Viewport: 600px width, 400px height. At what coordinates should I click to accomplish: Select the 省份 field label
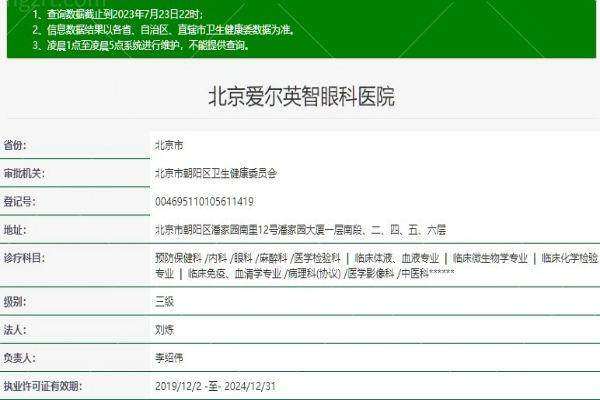[x=15, y=145]
